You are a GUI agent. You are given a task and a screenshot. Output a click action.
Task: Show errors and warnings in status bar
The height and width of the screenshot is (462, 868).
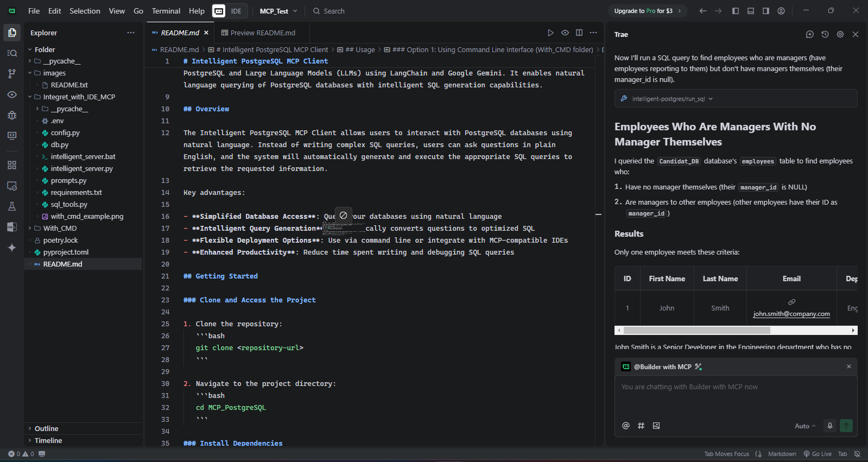point(21,454)
